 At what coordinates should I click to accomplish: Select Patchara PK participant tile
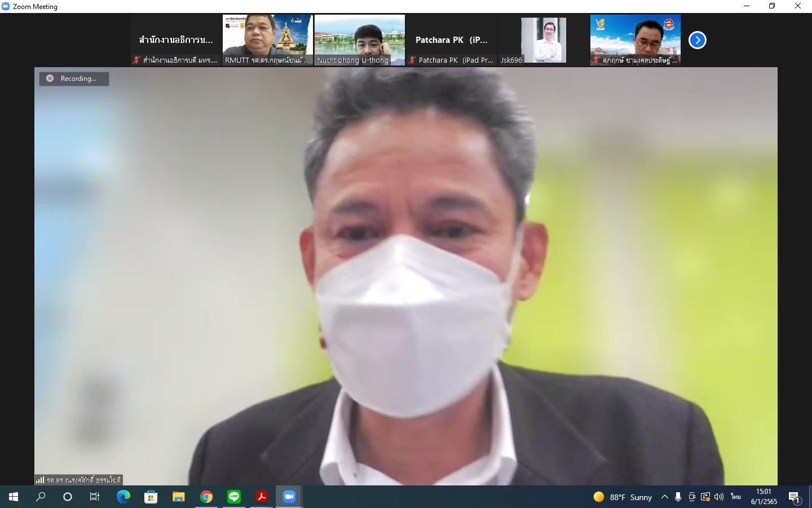pos(451,40)
